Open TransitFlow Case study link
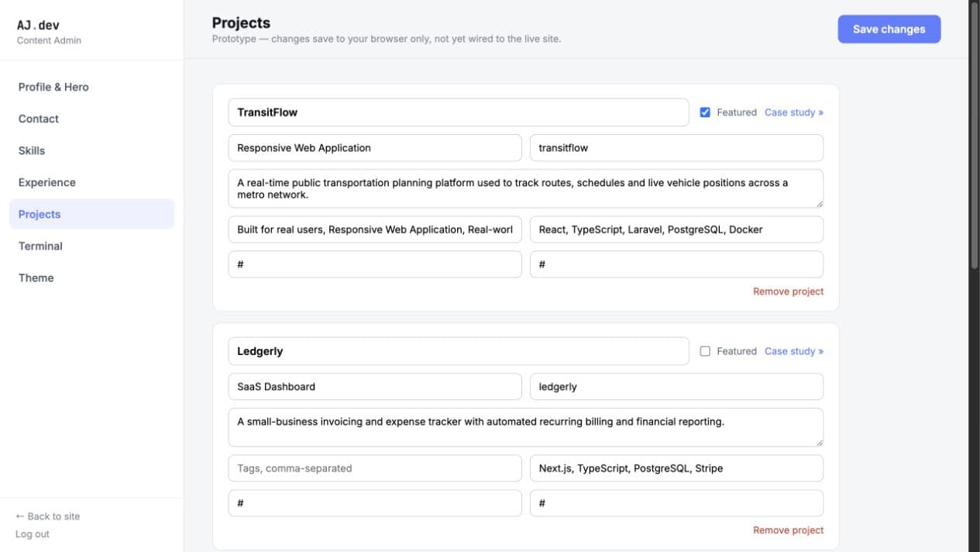The width and height of the screenshot is (980, 552). [x=794, y=112]
